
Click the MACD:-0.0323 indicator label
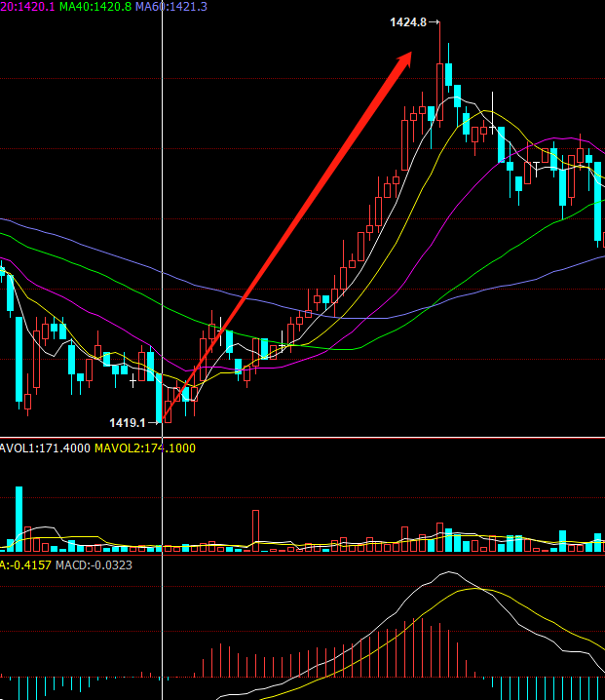(95, 565)
